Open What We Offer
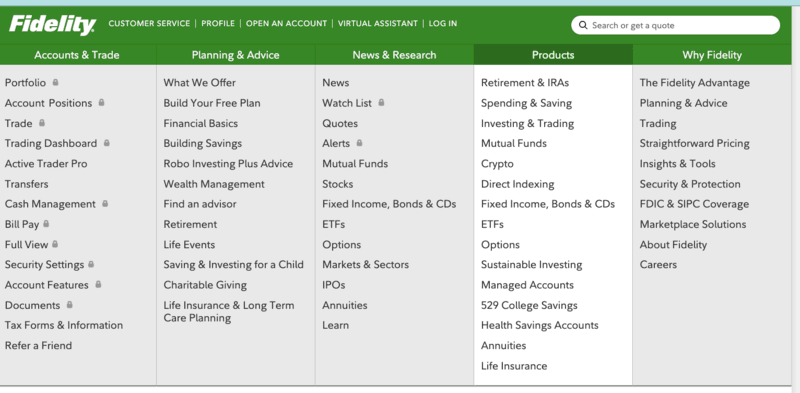Screen dimensions: 800x393 pos(199,83)
